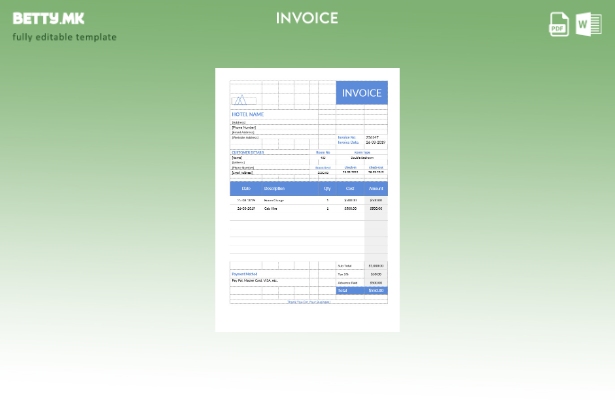615x400 pixels.
Task: Click the 'fully editable template' subtitle
Action: coord(64,37)
